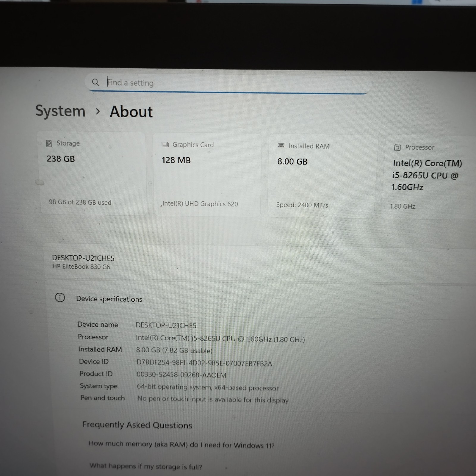Click the breadcrumb chevron after System

pyautogui.click(x=98, y=112)
